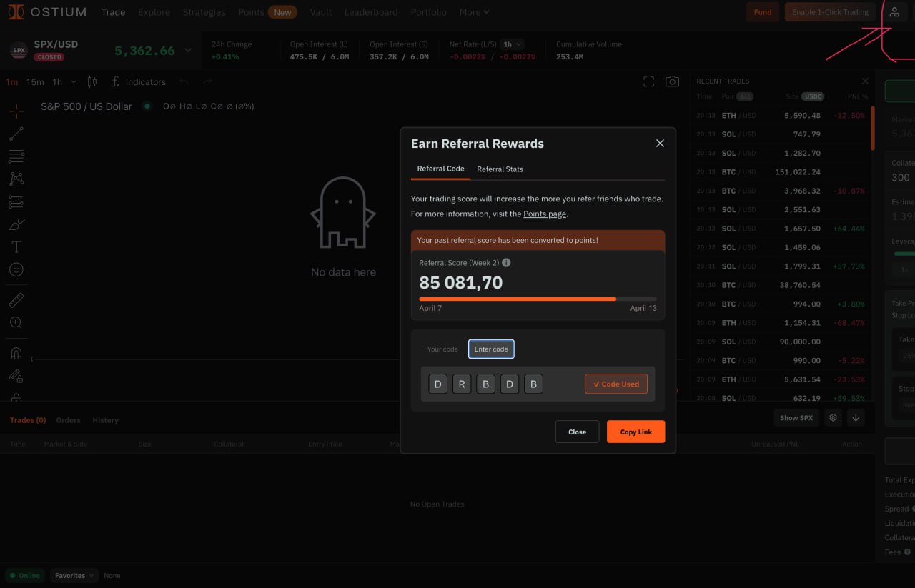The width and height of the screenshot is (915, 588).
Task: Open the Indicators menu
Action: 138,82
